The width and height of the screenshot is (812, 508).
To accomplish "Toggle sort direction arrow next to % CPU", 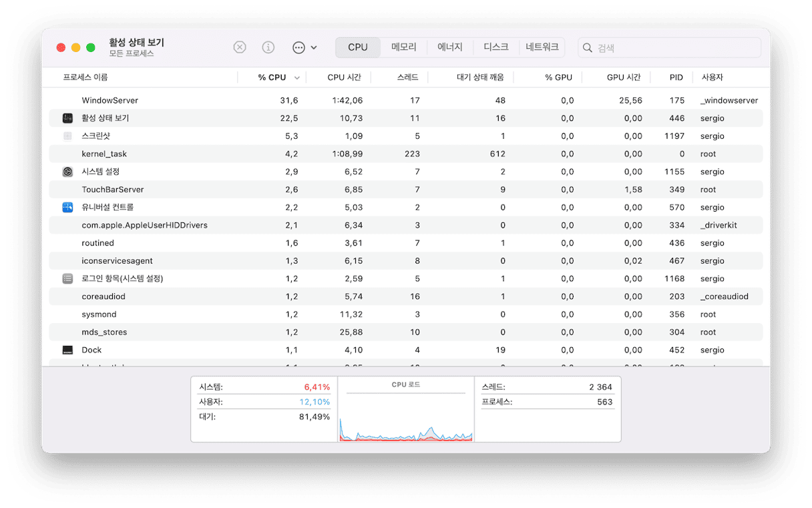I will tap(296, 78).
